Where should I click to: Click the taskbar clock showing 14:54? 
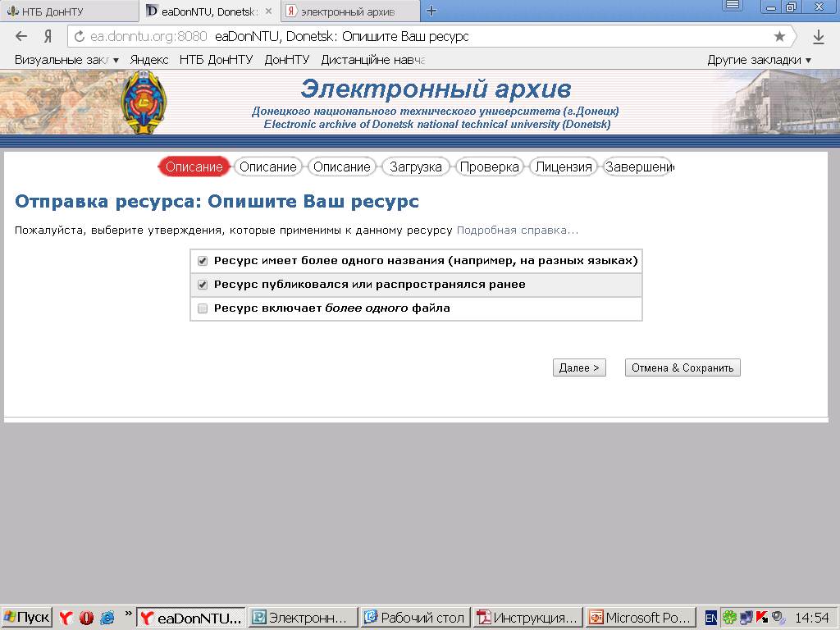[x=811, y=618]
